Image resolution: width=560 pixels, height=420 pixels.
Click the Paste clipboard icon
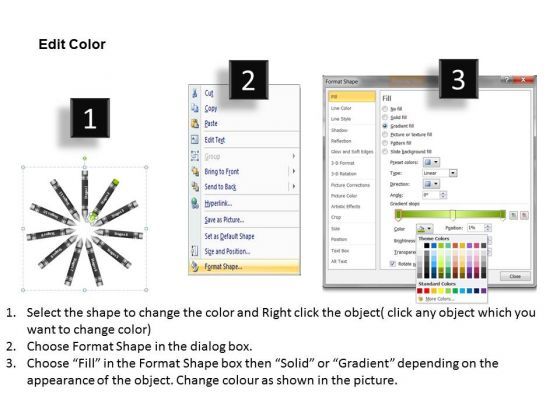pyautogui.click(x=195, y=124)
